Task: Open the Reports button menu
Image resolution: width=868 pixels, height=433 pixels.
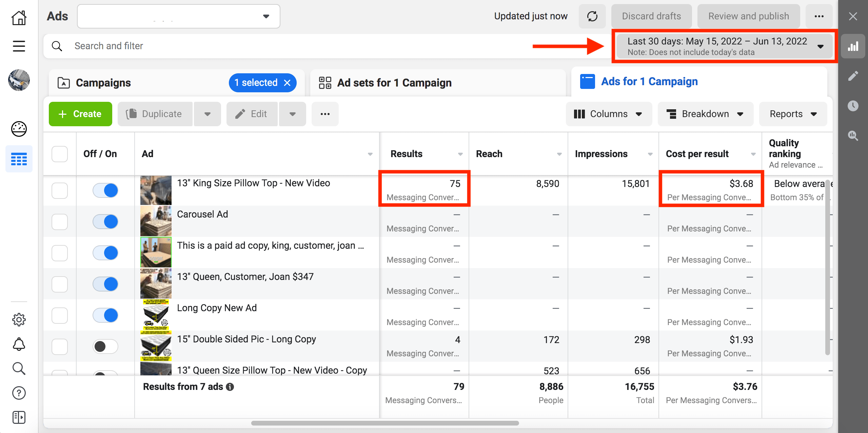Action: [793, 114]
